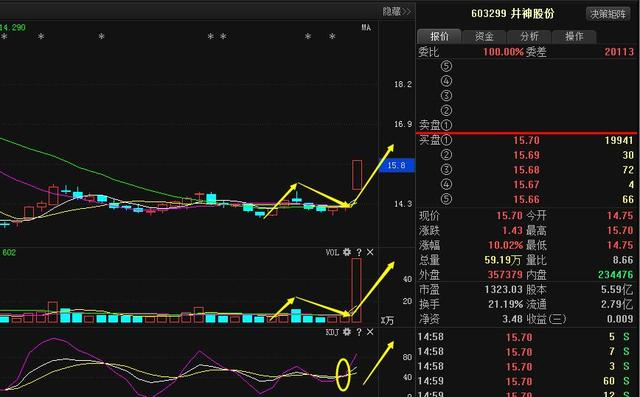Click buy level 2 price 15.69
The height and width of the screenshot is (397, 640).
(x=526, y=155)
